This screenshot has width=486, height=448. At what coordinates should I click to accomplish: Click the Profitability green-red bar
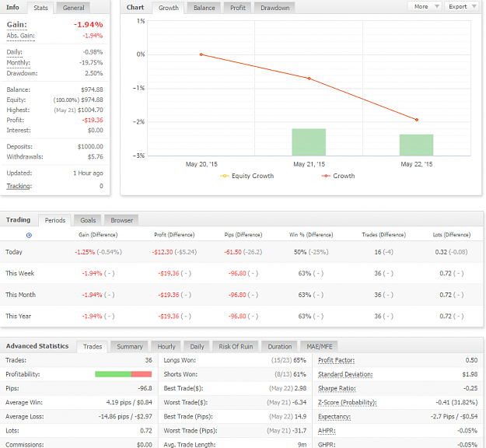point(123,374)
